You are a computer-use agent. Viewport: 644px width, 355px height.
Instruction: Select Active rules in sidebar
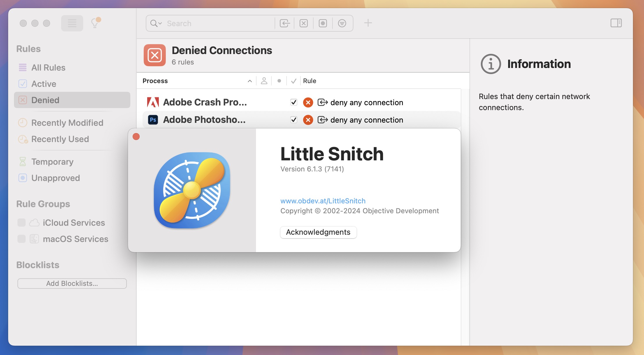point(72,84)
